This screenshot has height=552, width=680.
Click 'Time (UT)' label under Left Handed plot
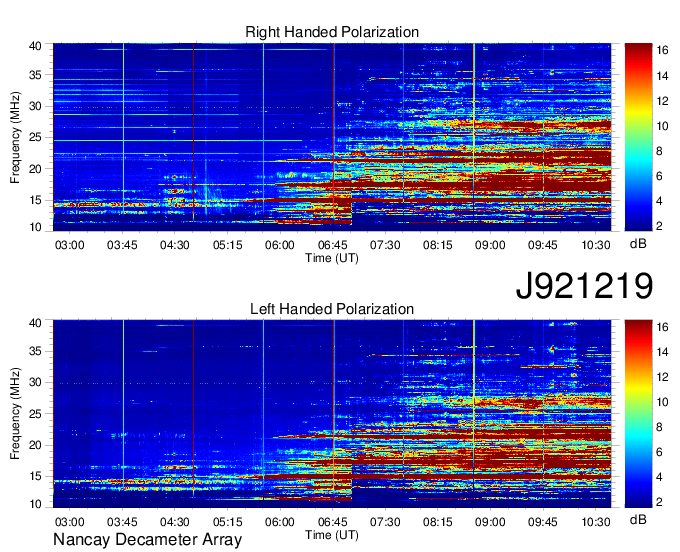[x=332, y=536]
